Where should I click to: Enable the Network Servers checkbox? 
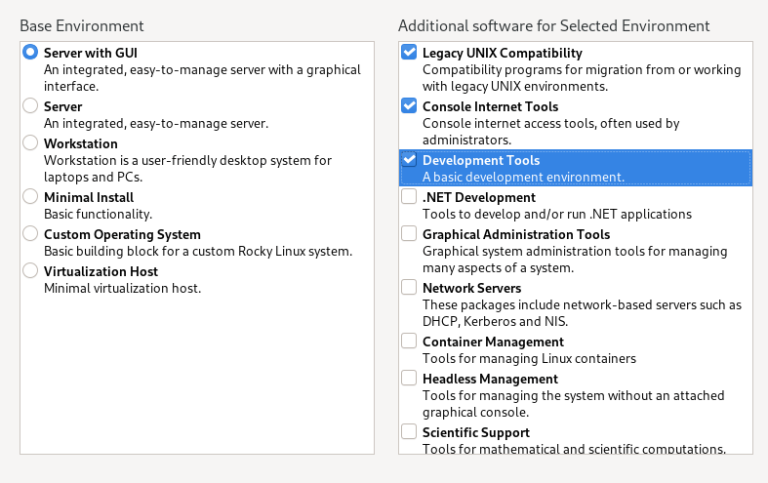point(409,288)
